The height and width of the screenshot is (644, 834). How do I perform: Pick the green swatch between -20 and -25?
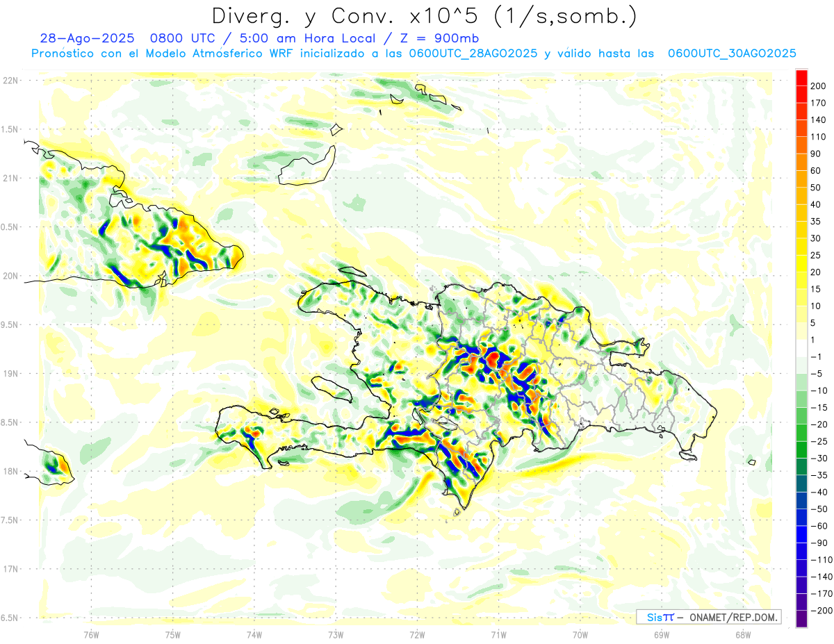(x=801, y=434)
